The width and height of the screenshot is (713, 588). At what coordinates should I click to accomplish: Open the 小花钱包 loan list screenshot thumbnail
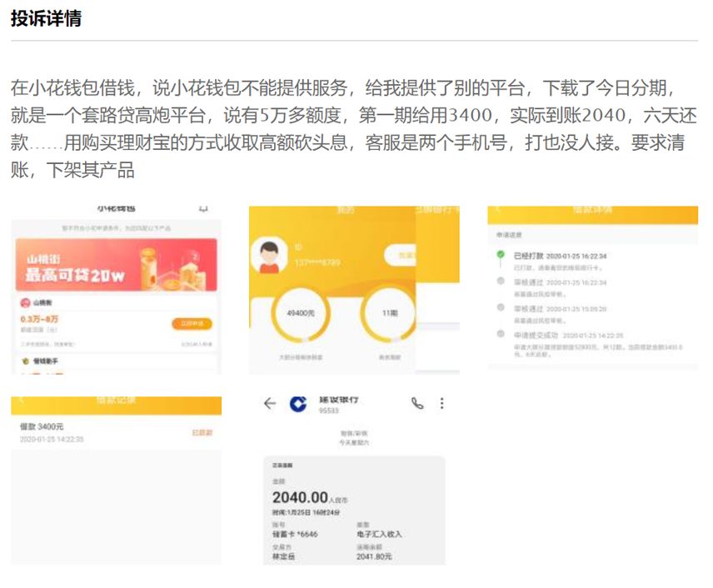click(116, 290)
